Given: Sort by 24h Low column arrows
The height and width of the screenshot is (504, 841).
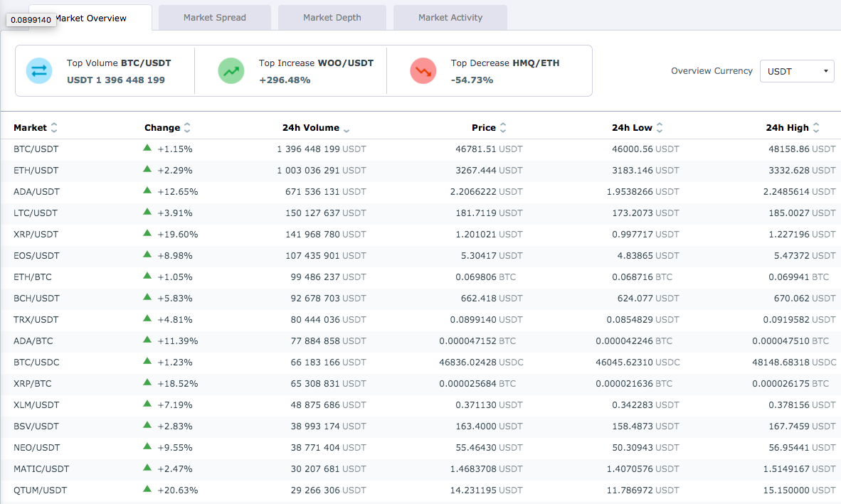Looking at the screenshot, I should tap(660, 127).
